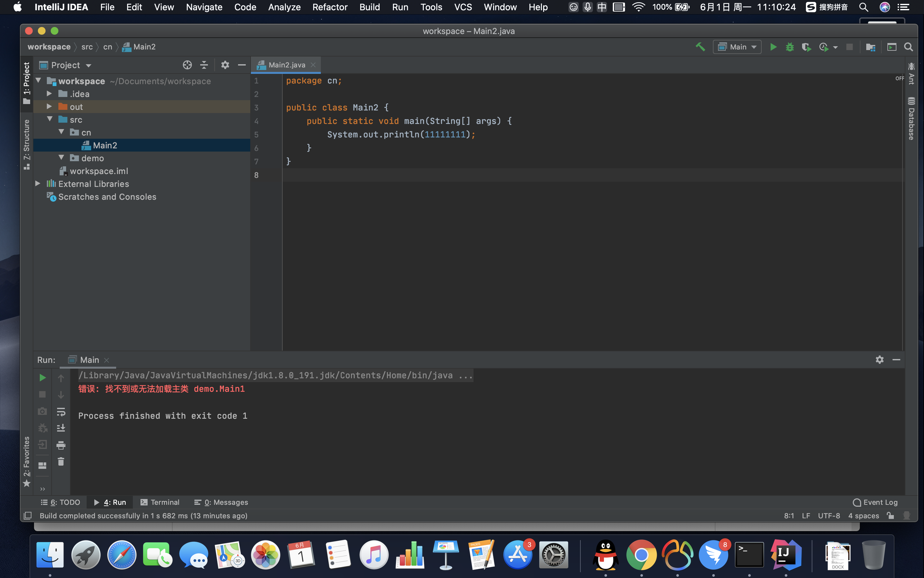924x578 pixels.
Task: Open the 0: Messages tool tab
Action: point(221,502)
